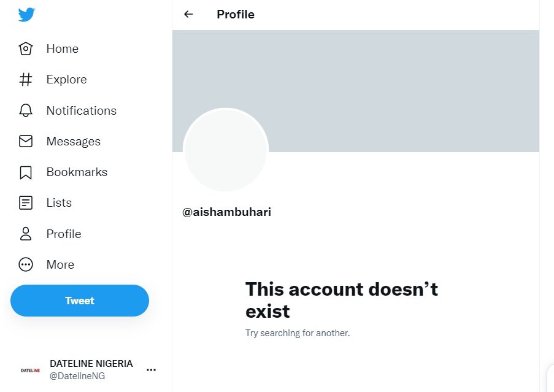Click the empty profile picture circle
This screenshot has width=554, height=392.
click(226, 150)
